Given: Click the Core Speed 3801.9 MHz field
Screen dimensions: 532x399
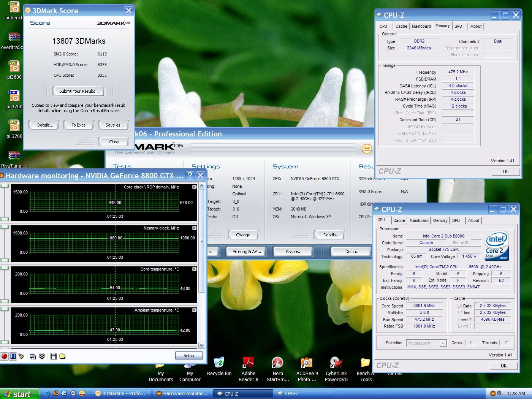Looking at the screenshot, I should point(424,306).
